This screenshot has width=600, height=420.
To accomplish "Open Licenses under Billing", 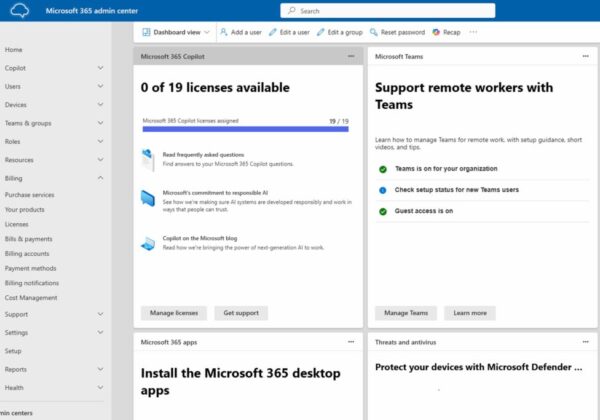I will point(16,224).
